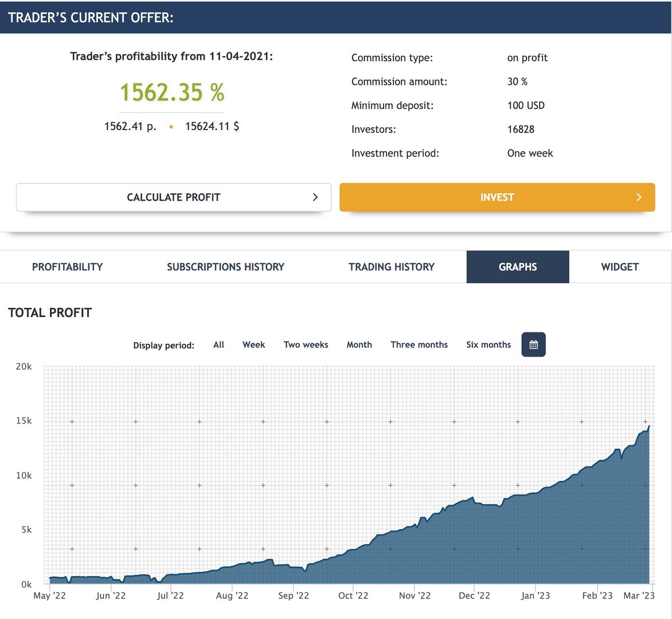Click the arrow on the Invest button
Screen dimensions: 672x619
tap(639, 197)
